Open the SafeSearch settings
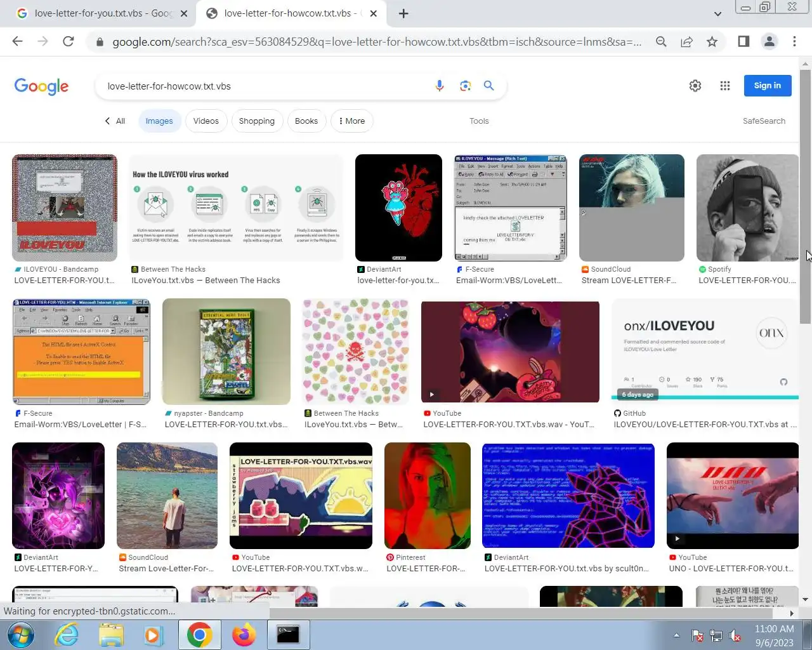 (x=764, y=121)
